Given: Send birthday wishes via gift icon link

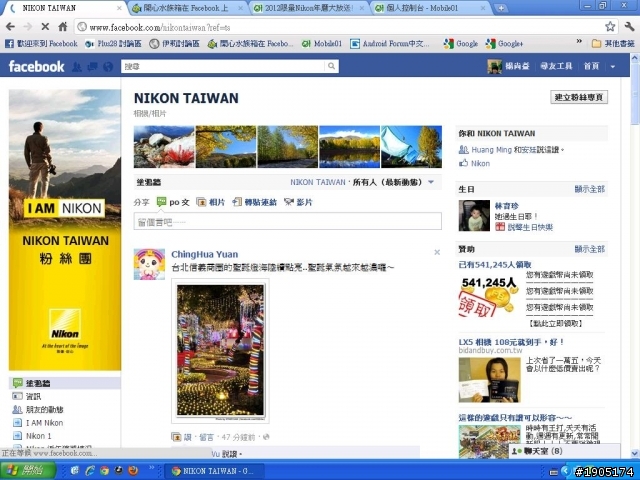Looking at the screenshot, I should tap(524, 227).
